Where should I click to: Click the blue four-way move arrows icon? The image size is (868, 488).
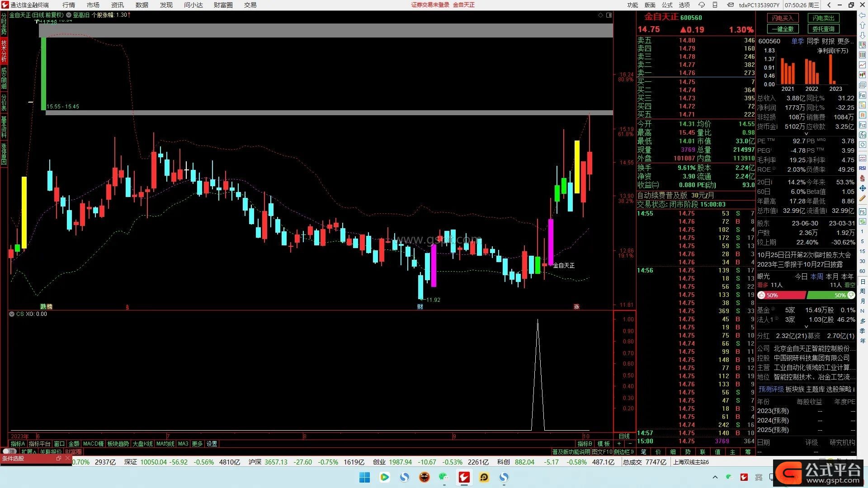(863, 188)
